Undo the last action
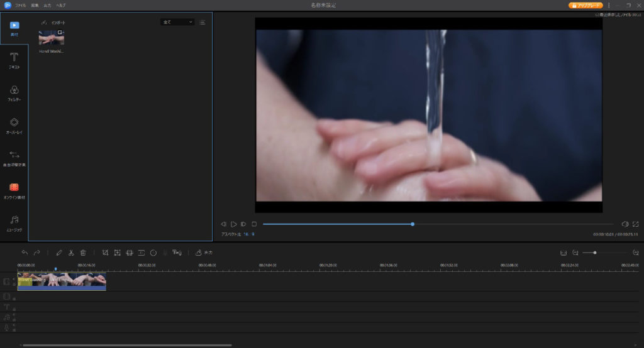 pyautogui.click(x=25, y=253)
